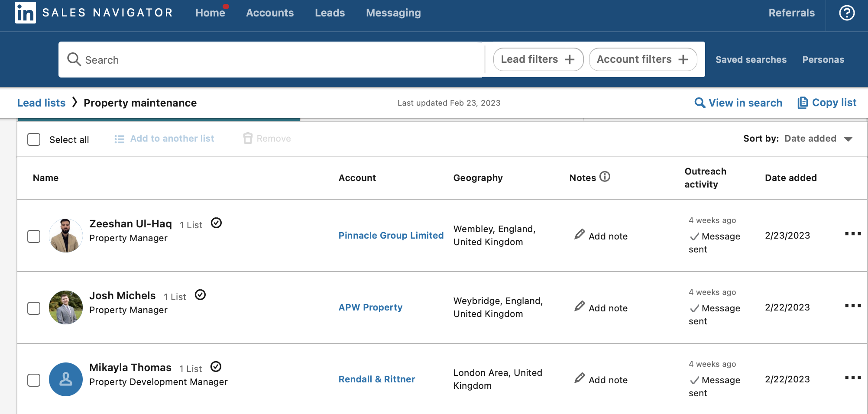This screenshot has height=414, width=868.
Task: Click the search magnifier icon
Action: coord(74,59)
